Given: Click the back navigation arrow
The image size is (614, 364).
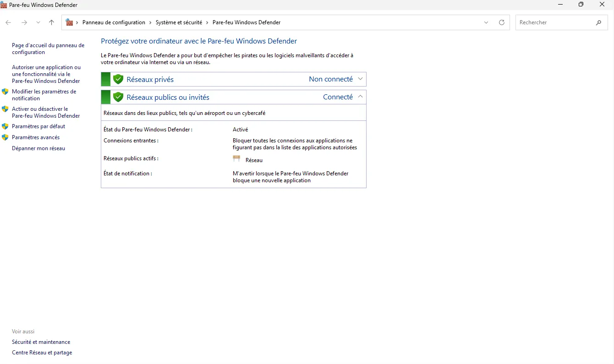Looking at the screenshot, I should 8,22.
